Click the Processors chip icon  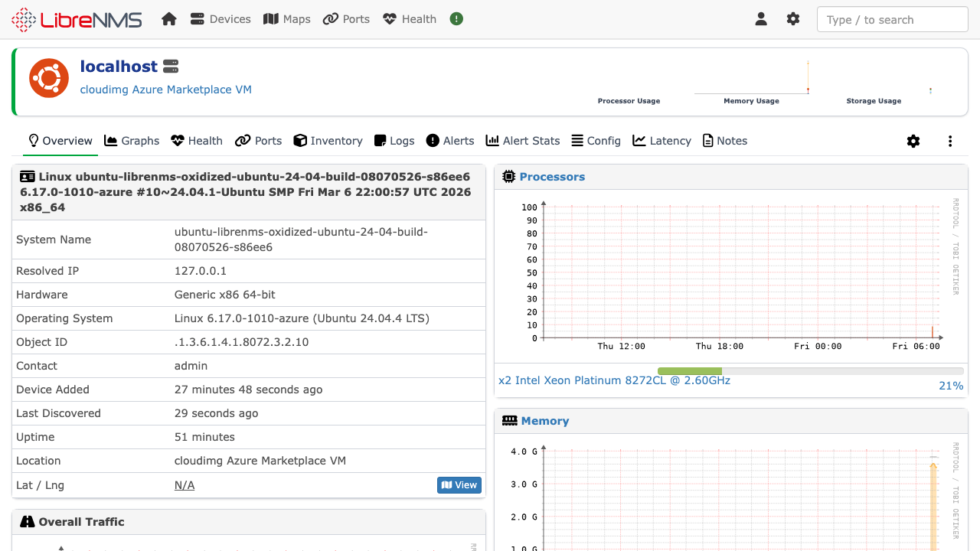pos(509,177)
